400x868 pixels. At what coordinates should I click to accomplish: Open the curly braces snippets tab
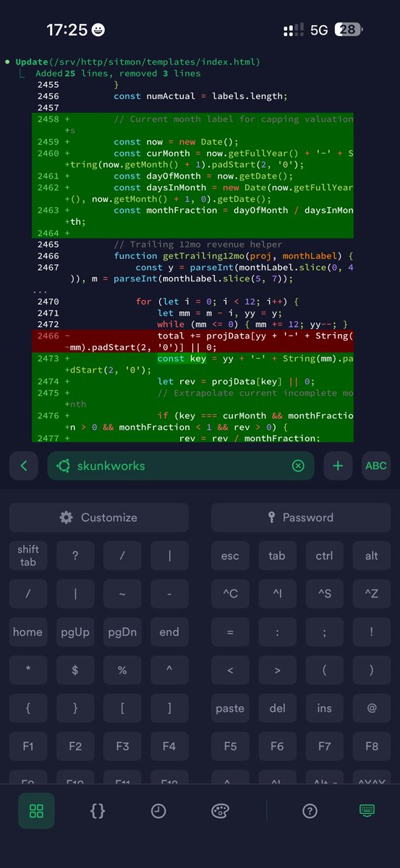tap(98, 811)
